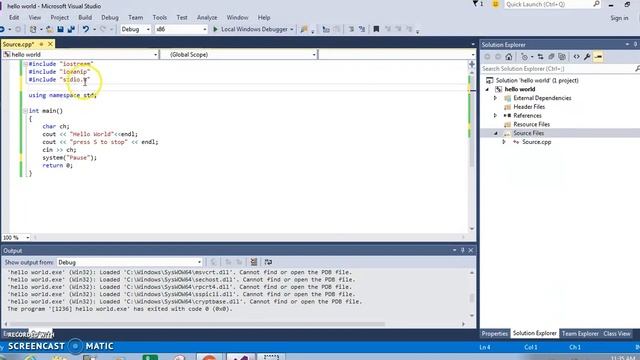
Task: Switch to the Class View tab
Action: click(x=617, y=333)
